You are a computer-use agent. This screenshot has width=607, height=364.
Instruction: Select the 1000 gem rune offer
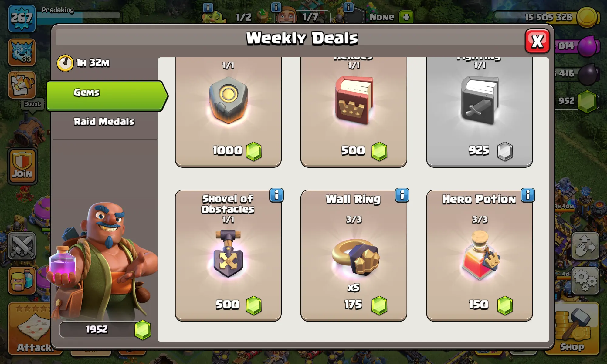pos(228,112)
